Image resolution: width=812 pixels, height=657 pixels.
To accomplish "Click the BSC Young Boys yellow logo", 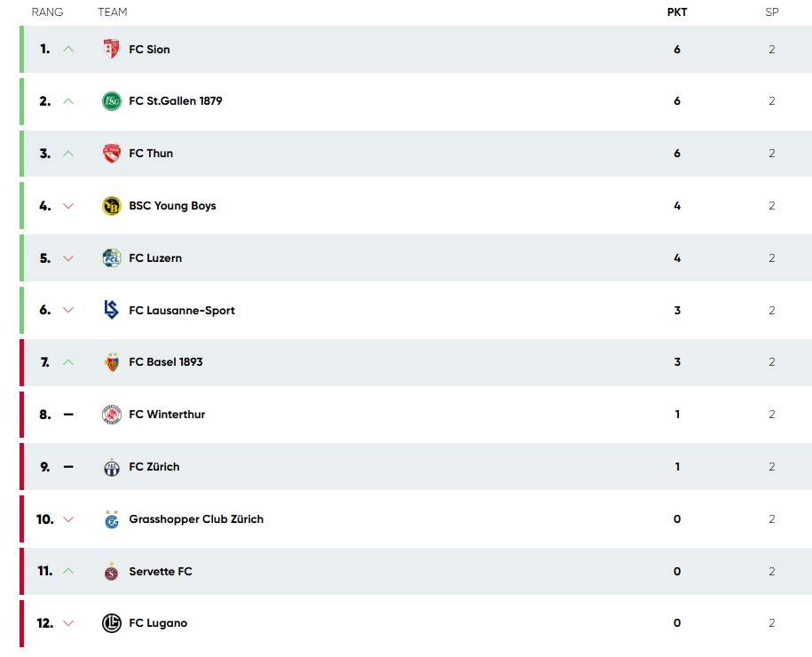I will (x=111, y=206).
